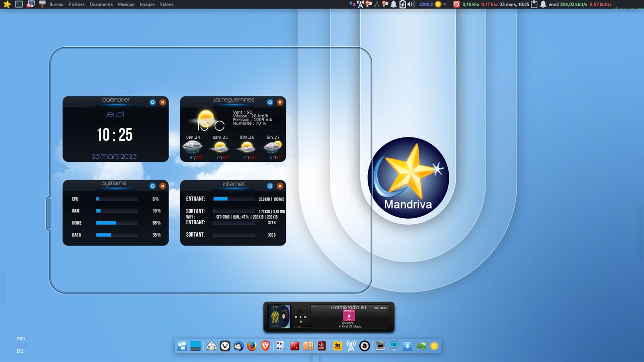Click the up/down arrows network tray icon

[352, 4]
